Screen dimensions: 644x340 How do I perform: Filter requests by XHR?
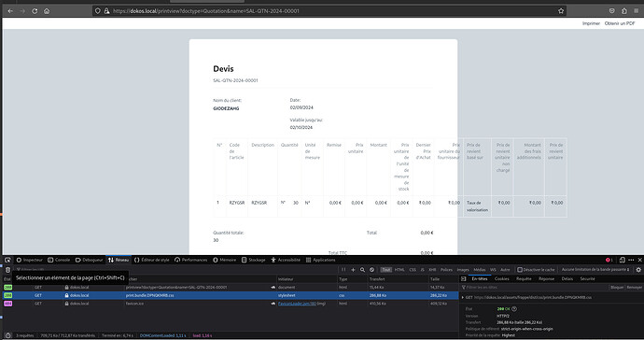coord(432,270)
